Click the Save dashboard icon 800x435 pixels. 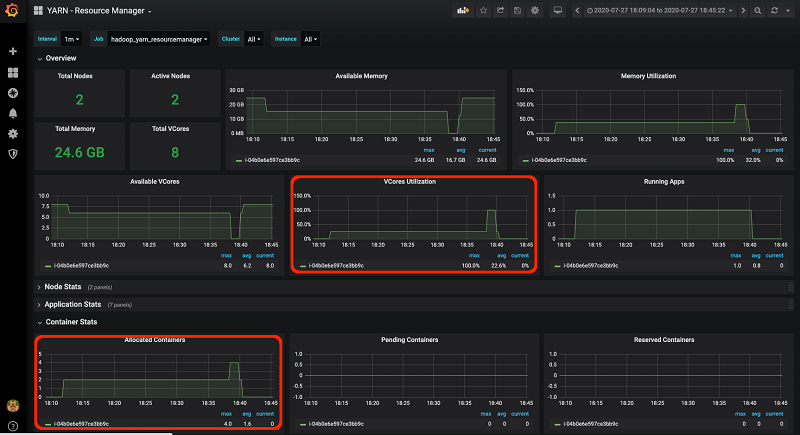tap(517, 10)
